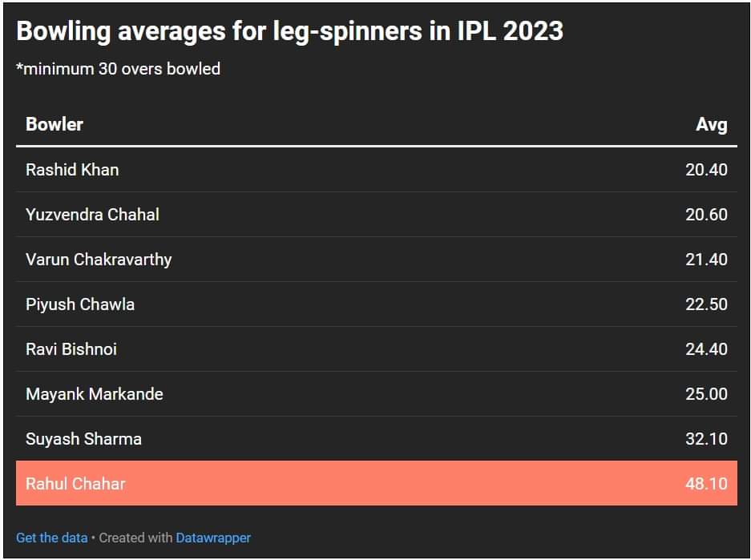Click the 21.40 average value
The width and height of the screenshot is (751, 560).
(x=706, y=260)
